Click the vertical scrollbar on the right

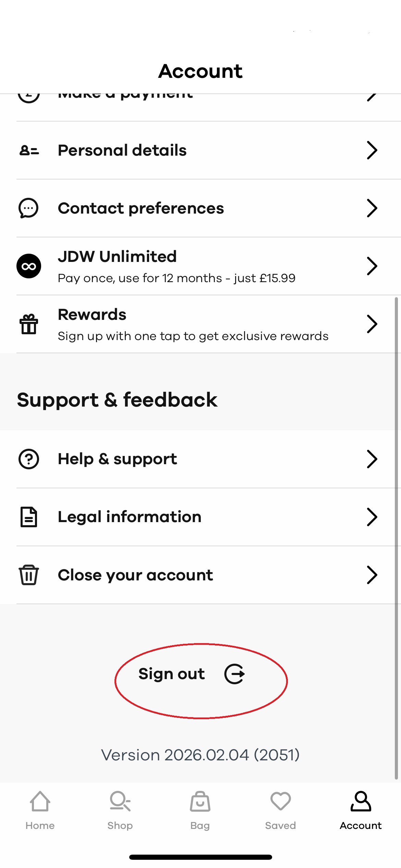click(396, 538)
